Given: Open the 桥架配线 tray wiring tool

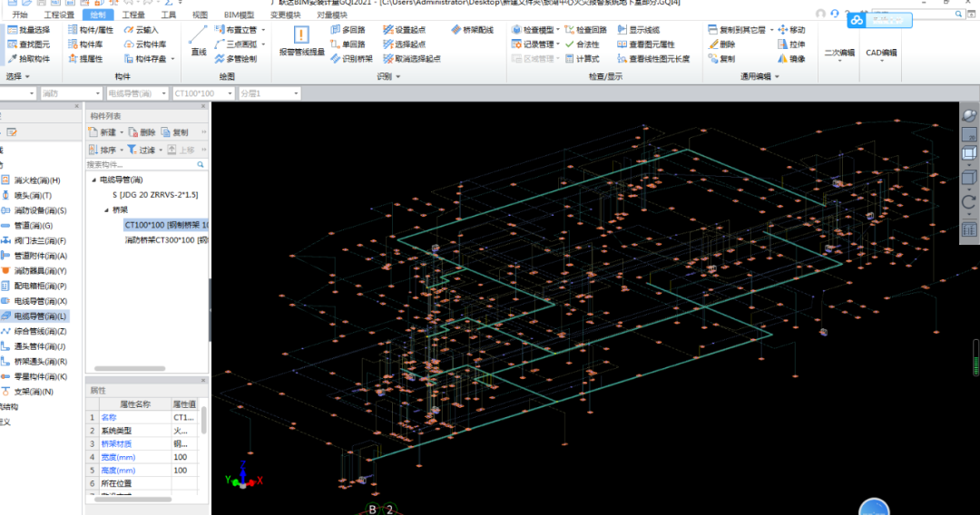Looking at the screenshot, I should pyautogui.click(x=473, y=29).
